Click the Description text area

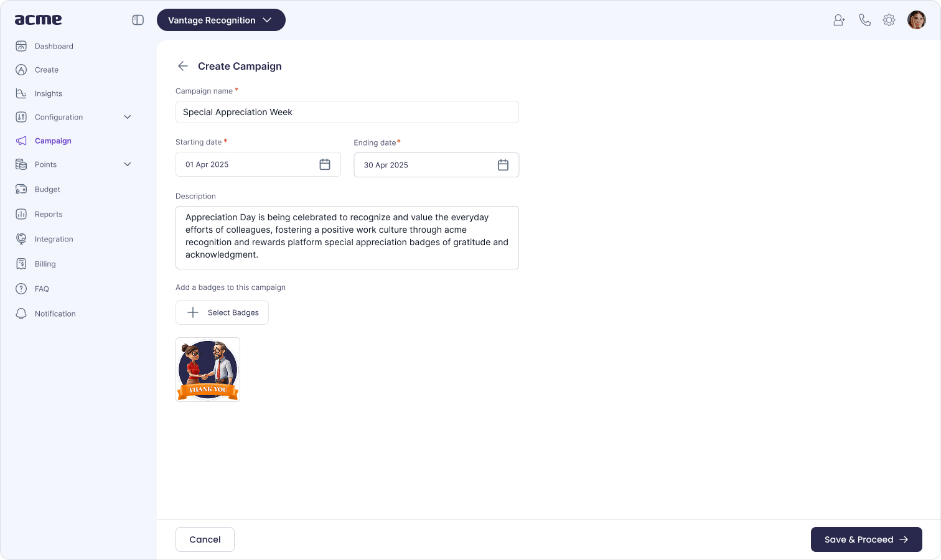[x=347, y=238]
